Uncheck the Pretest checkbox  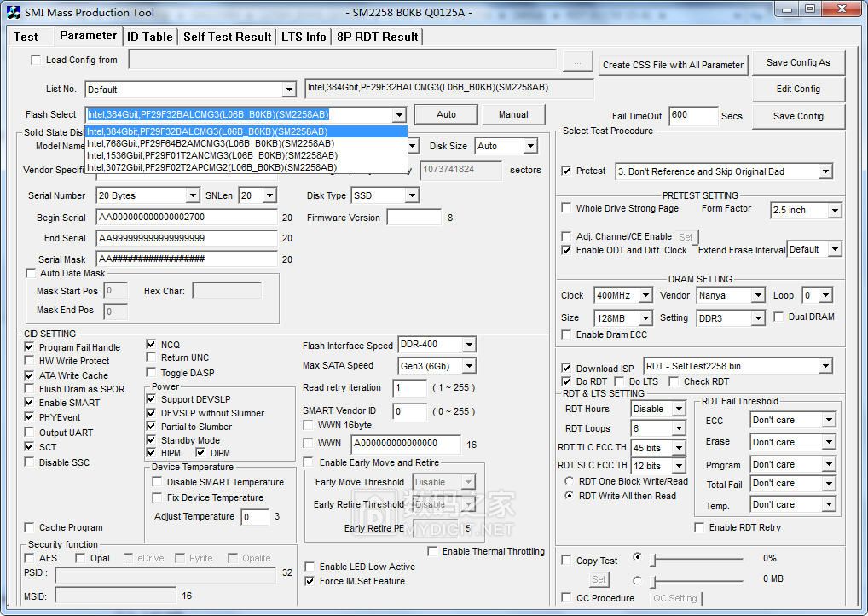pyautogui.click(x=566, y=171)
